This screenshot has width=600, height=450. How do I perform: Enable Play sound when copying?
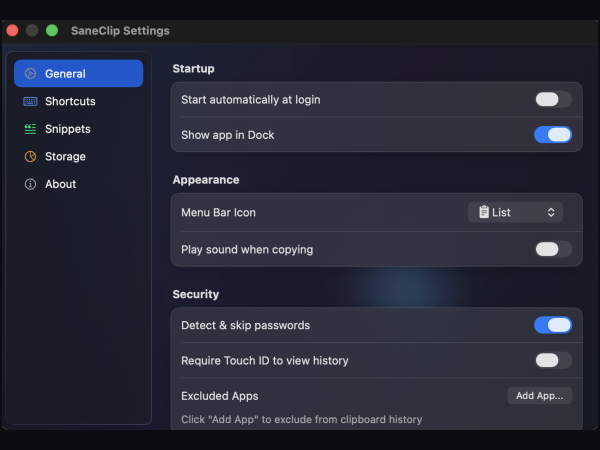(553, 249)
